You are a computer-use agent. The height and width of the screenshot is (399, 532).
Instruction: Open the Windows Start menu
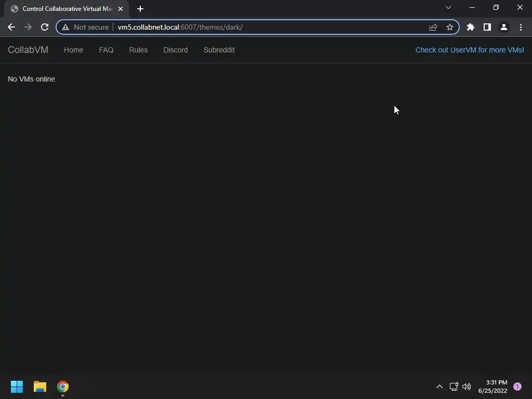(17, 387)
